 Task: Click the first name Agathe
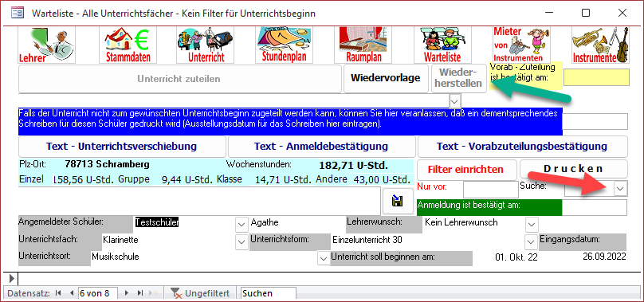[x=265, y=222]
